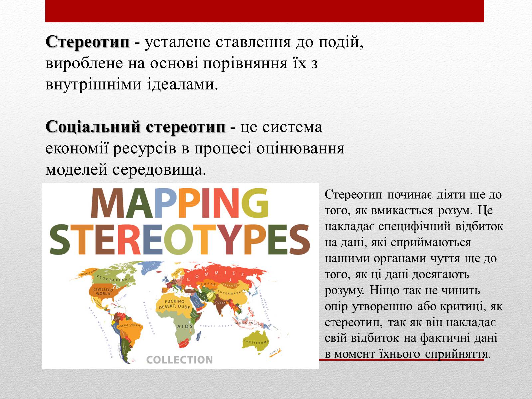This screenshot has height=399, width=532.
Task: Click the "FUCKING DESERT, DUDE" label on map
Action: pos(174,304)
